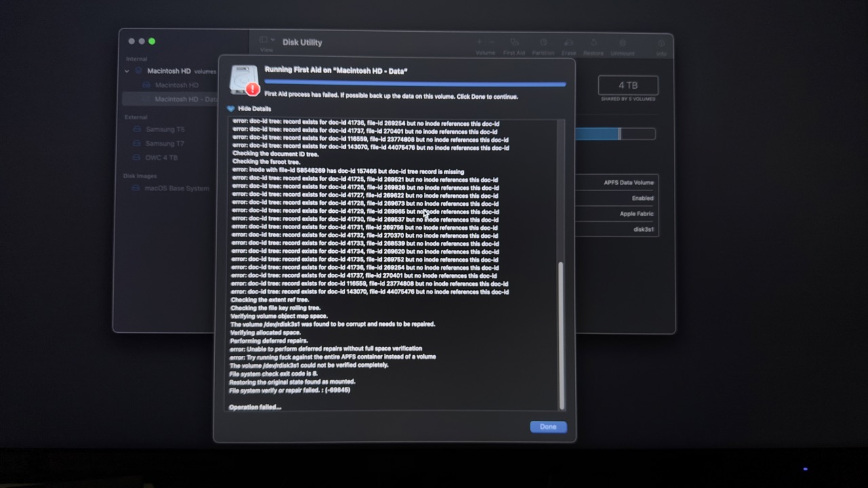This screenshot has height=488, width=868.
Task: Click the First Aid blue progress bar
Action: (415, 84)
